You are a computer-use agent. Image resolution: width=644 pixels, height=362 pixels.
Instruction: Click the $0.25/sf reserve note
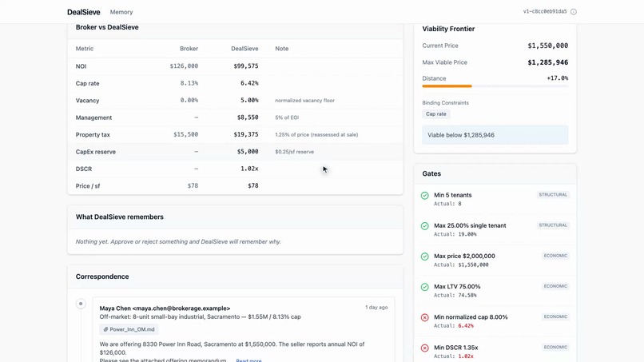(x=295, y=152)
